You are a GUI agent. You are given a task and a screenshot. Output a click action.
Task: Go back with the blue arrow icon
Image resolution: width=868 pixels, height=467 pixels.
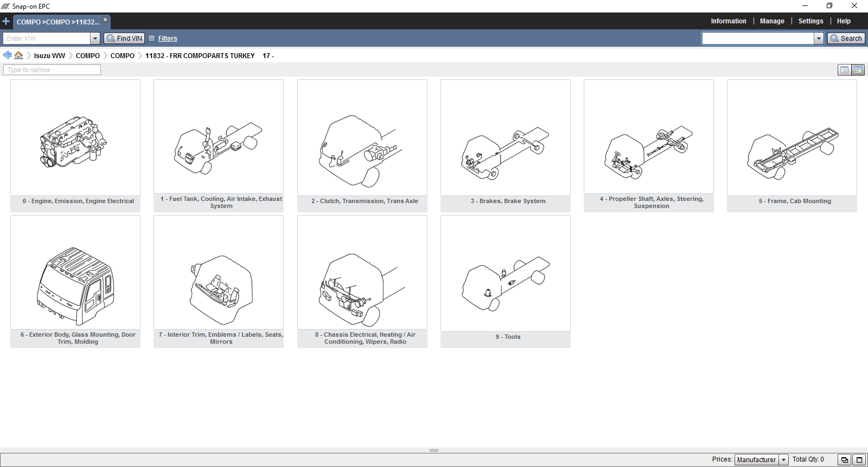7,55
